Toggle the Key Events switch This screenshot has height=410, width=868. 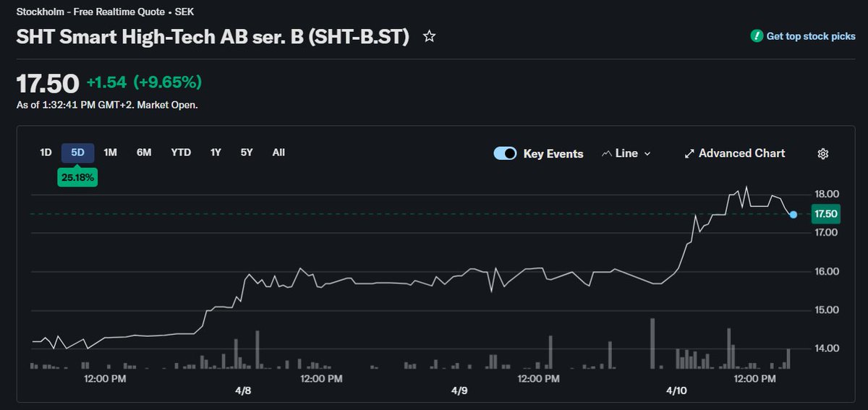click(x=505, y=153)
